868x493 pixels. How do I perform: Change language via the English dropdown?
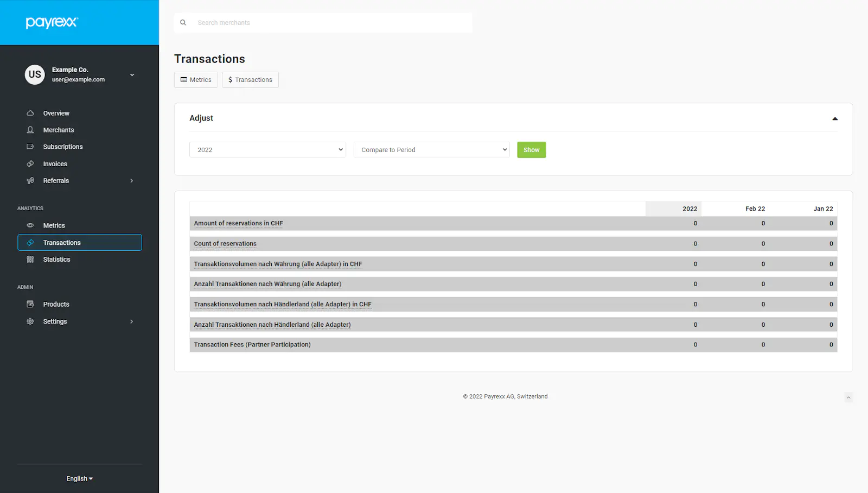click(x=79, y=478)
